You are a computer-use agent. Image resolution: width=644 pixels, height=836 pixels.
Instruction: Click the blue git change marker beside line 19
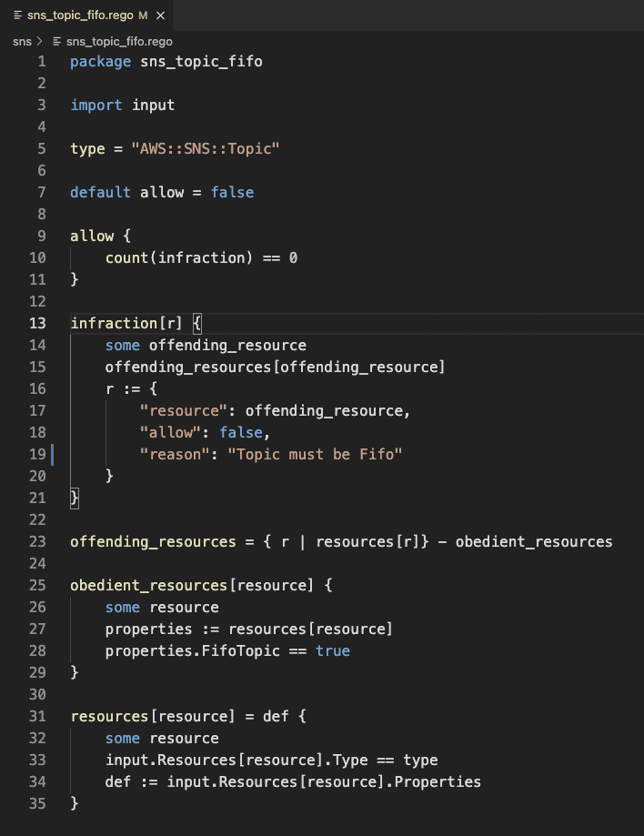tap(55, 454)
